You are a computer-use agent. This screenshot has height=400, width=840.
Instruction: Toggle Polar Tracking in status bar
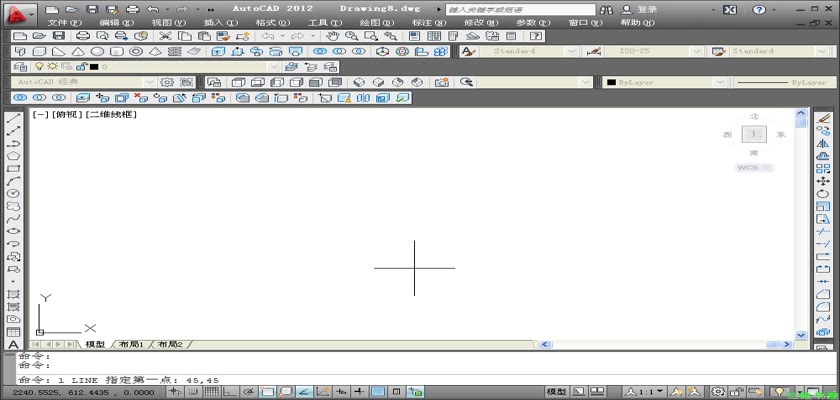tap(248, 392)
